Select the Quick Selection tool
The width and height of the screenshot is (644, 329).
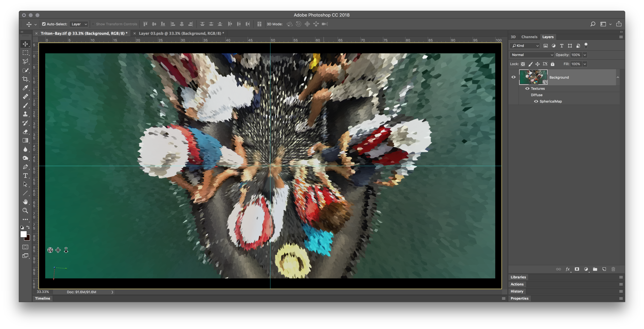(x=25, y=70)
